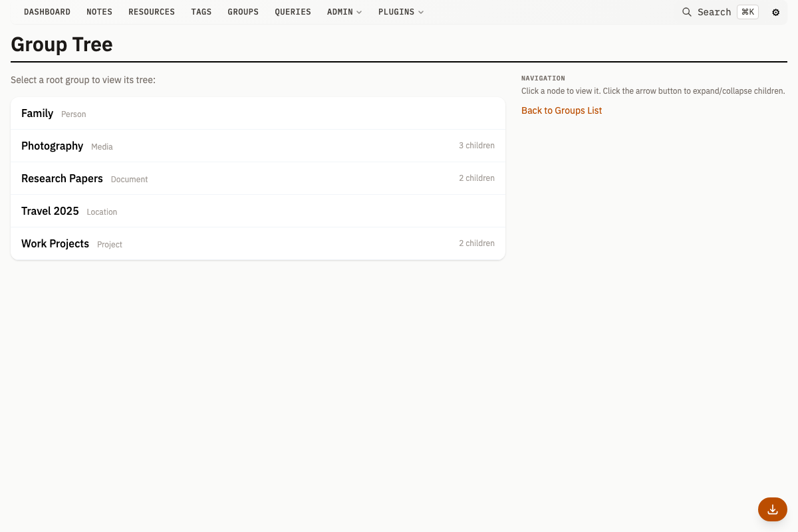Go to the Notes section
This screenshot has width=798, height=532.
coord(99,12)
